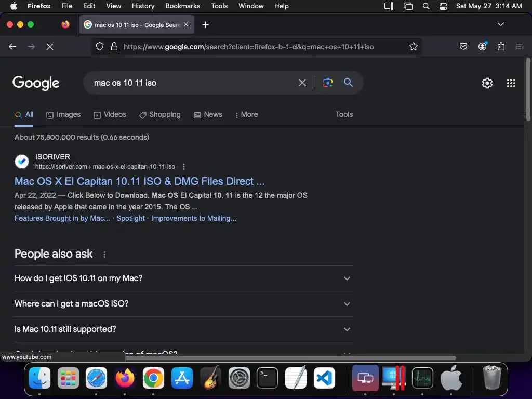Switch to Shopping results tab
The width and height of the screenshot is (532, 399).
click(160, 115)
